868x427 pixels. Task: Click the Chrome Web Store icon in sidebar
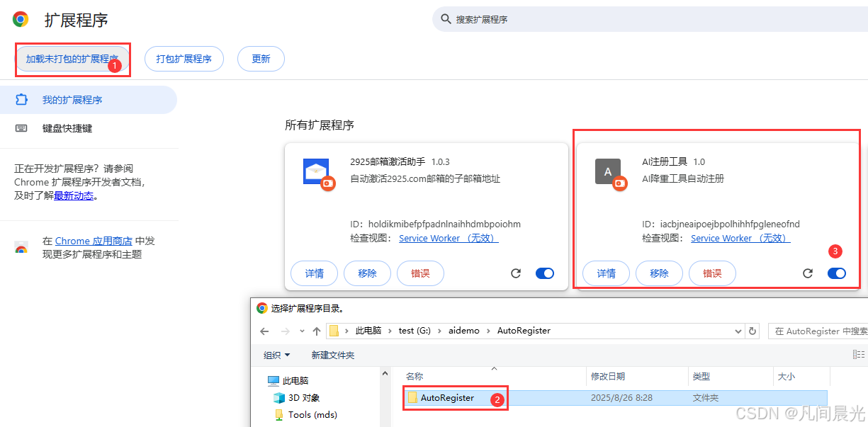[21, 248]
